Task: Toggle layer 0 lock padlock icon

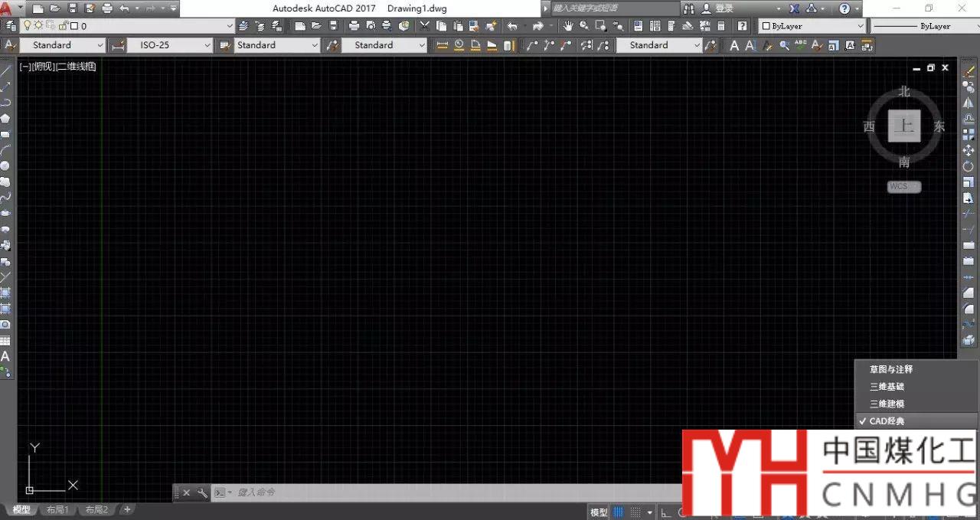Action: coord(63,26)
